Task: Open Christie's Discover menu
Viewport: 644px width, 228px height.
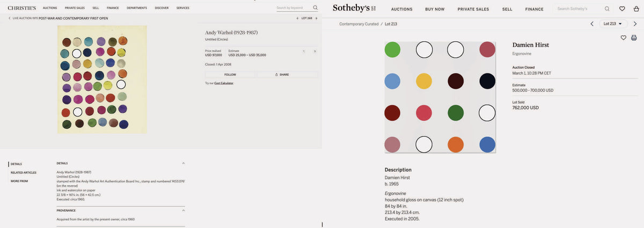Action: click(x=162, y=8)
